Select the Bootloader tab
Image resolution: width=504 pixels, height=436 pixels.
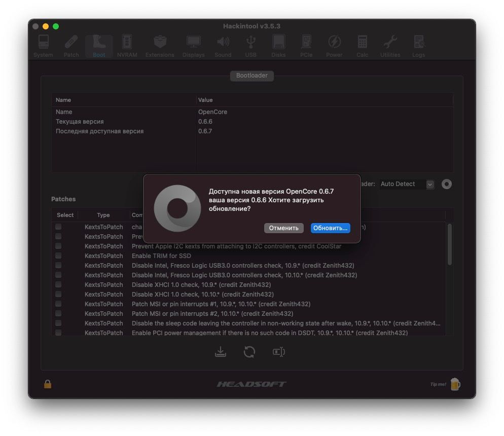[x=251, y=76]
